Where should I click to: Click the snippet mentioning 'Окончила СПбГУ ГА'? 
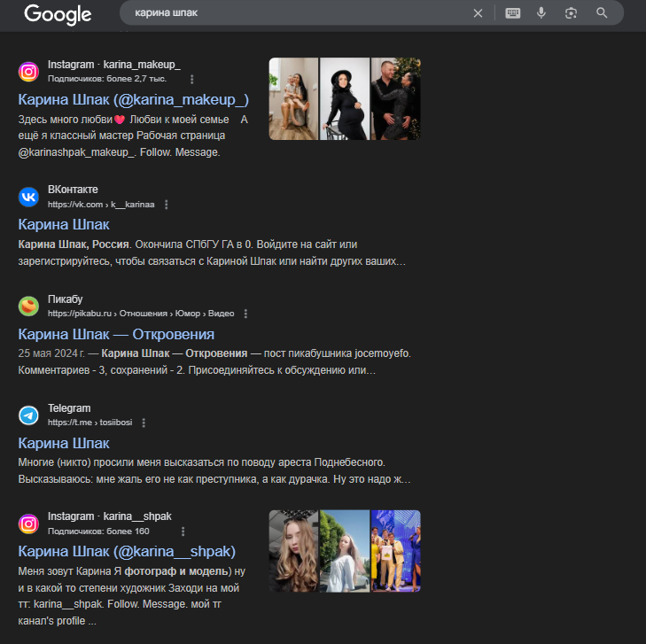[212, 252]
